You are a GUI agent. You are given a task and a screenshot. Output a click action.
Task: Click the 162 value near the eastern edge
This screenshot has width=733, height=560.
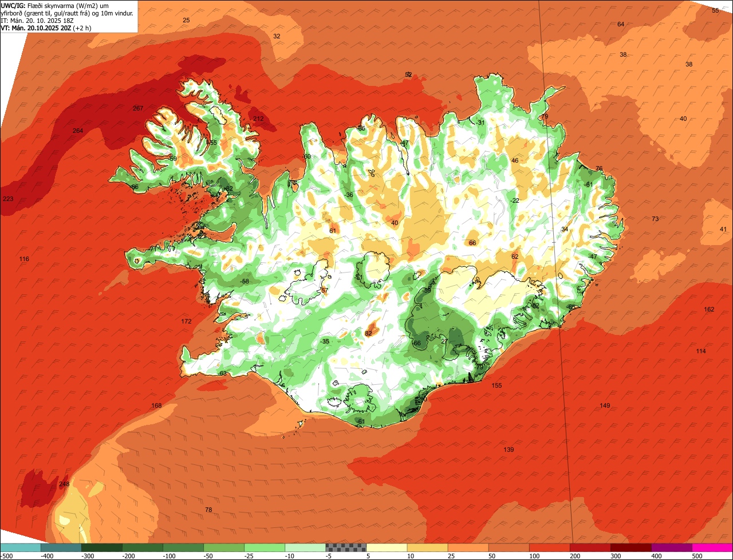coord(709,309)
